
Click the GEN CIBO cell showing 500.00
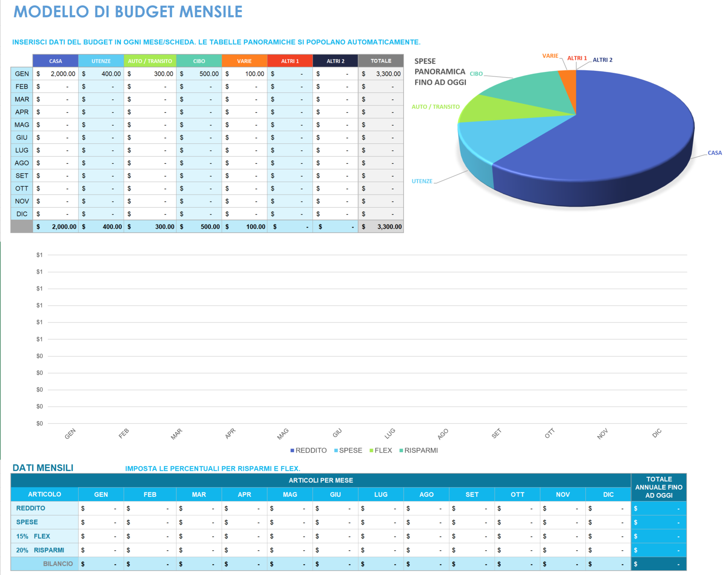pyautogui.click(x=199, y=74)
